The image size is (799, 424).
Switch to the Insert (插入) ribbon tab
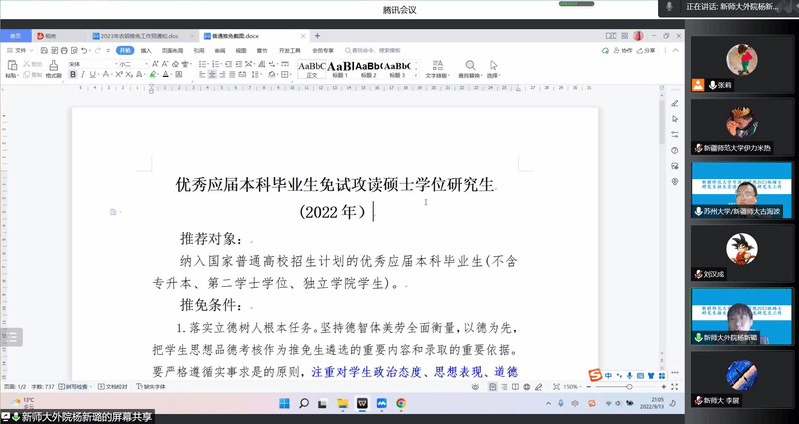pyautogui.click(x=146, y=49)
